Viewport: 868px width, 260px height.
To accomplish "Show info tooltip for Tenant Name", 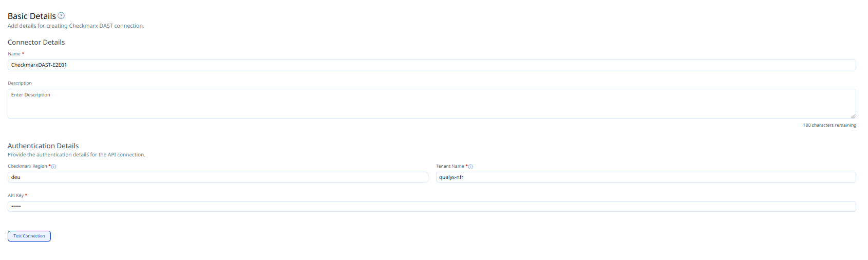I will click(x=471, y=167).
